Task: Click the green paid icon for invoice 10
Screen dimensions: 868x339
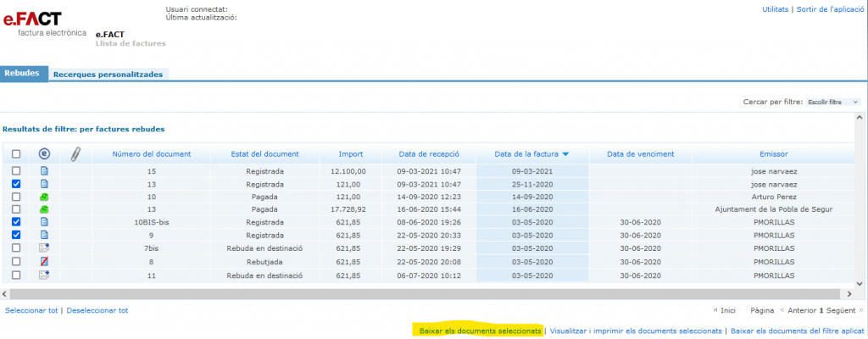Action: 45,197
